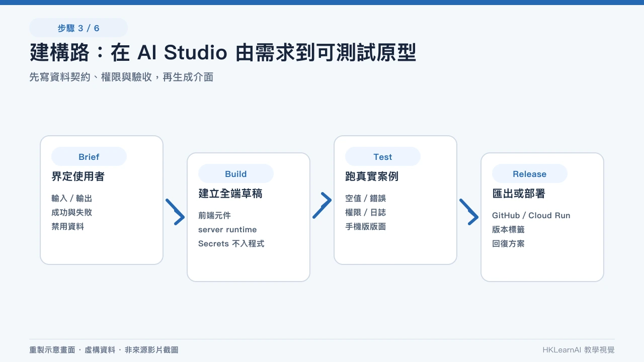Image resolution: width=644 pixels, height=362 pixels.
Task: Click the text 禁用資料
Action: [68, 226]
